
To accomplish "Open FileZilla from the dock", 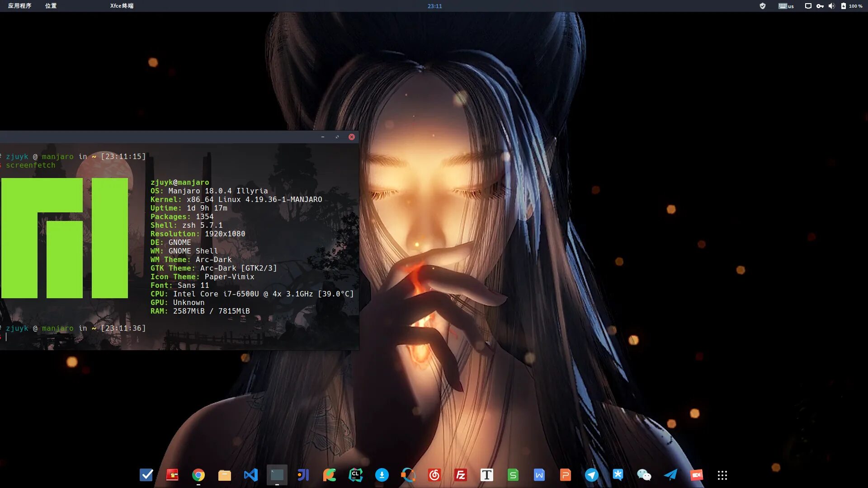I will pyautogui.click(x=461, y=475).
